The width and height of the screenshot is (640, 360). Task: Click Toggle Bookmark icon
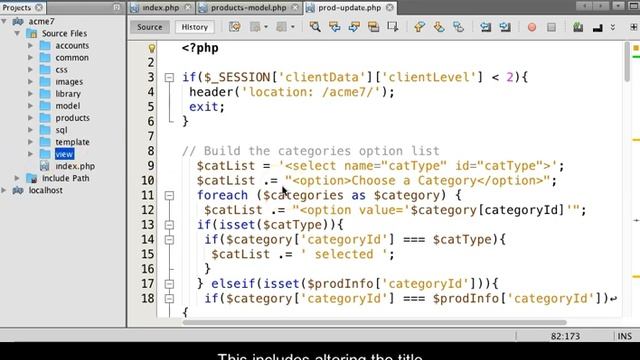(x=458, y=27)
